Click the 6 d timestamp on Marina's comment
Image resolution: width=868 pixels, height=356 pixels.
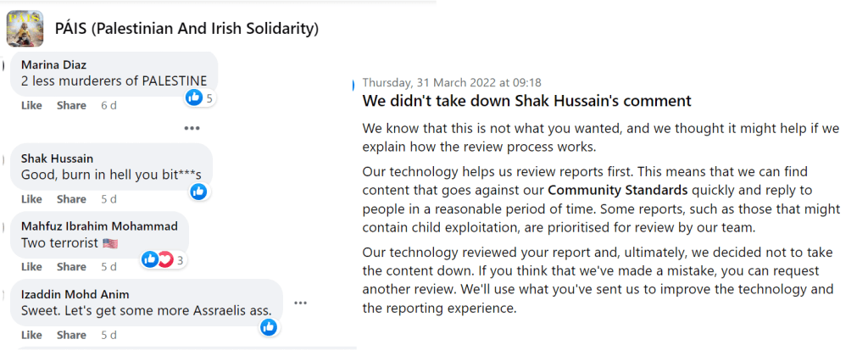pos(108,105)
